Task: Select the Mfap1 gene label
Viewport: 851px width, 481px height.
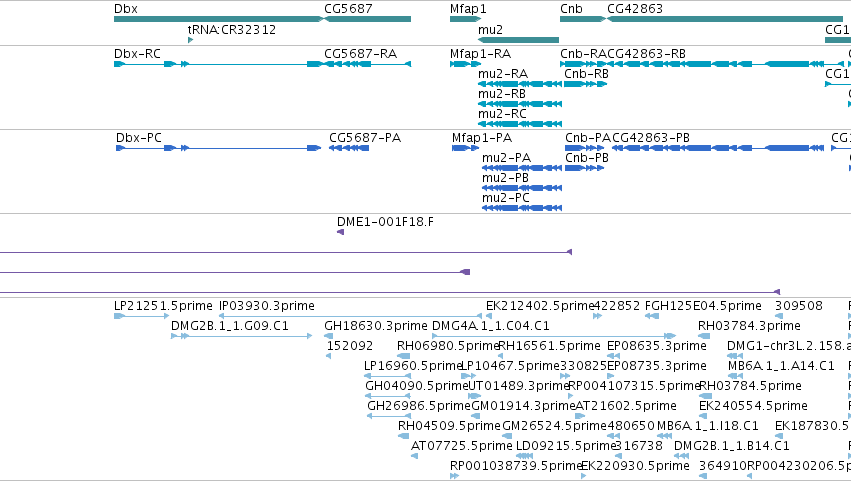Action: [468, 9]
